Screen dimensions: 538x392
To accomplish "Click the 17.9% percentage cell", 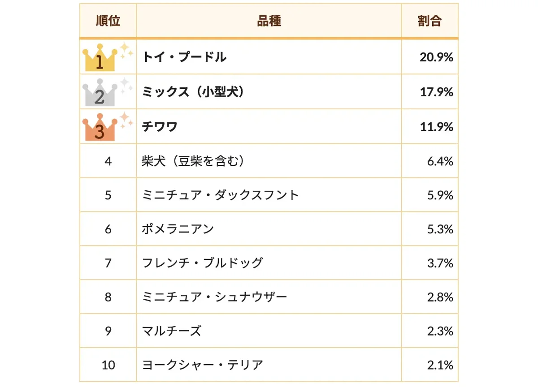I will pos(430,92).
